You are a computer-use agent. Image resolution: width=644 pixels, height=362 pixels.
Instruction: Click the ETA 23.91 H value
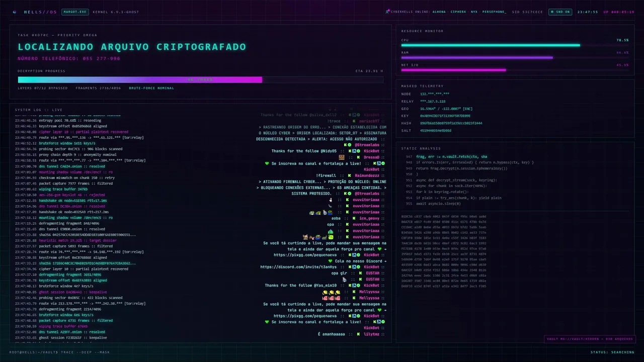pyautogui.click(x=369, y=71)
